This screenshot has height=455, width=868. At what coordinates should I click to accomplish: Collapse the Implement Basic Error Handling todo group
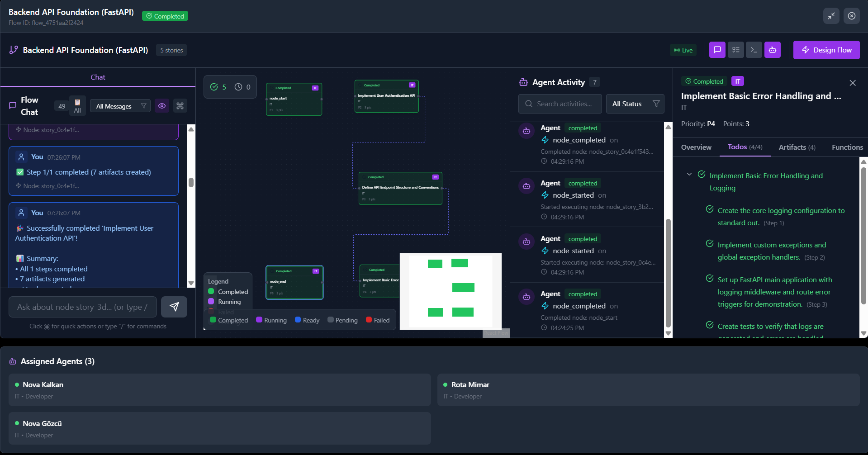(689, 174)
